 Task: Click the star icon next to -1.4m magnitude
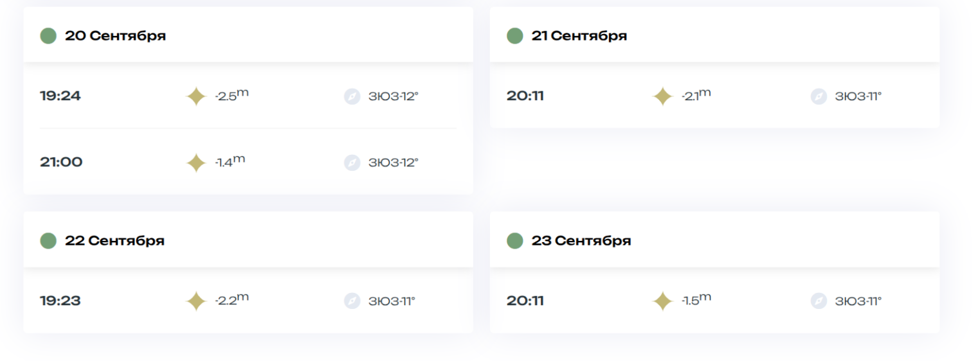coord(195,163)
